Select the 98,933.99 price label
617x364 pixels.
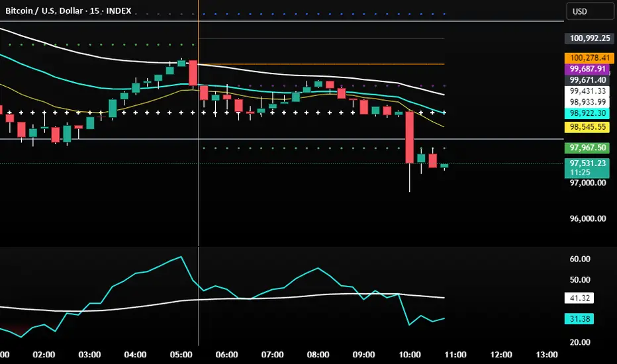[587, 102]
